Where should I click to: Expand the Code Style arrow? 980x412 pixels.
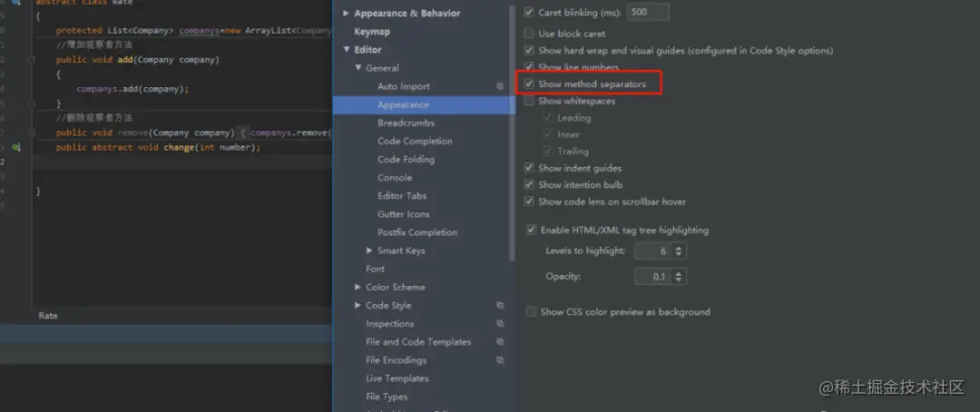(x=358, y=305)
